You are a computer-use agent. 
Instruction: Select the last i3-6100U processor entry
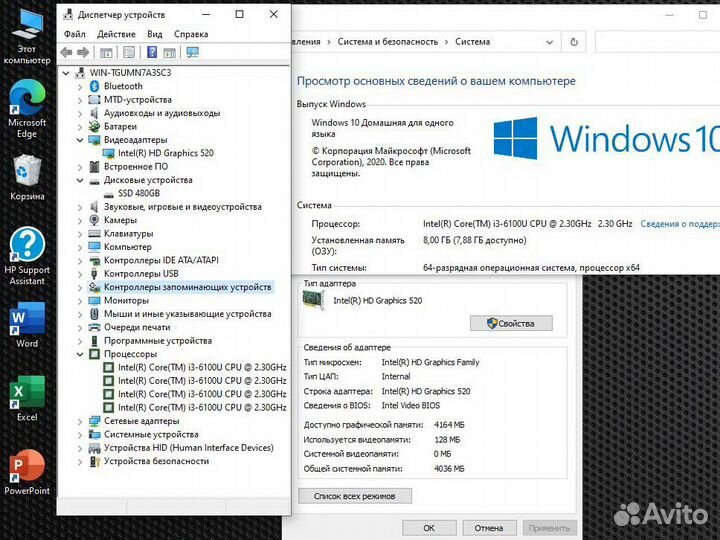pos(202,407)
